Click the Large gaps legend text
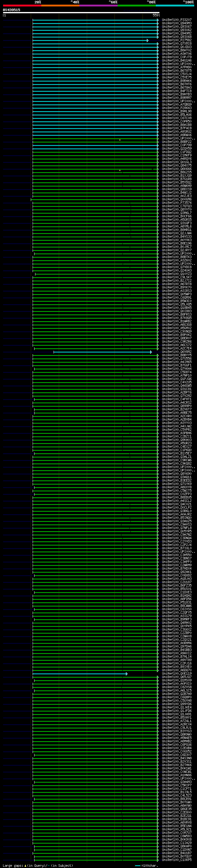This screenshot has width=197, height=868. coord(38,866)
